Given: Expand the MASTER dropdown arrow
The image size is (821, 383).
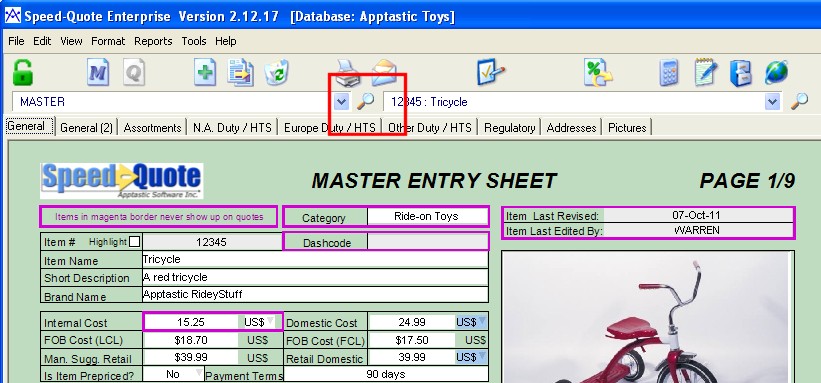Looking at the screenshot, I should [341, 102].
